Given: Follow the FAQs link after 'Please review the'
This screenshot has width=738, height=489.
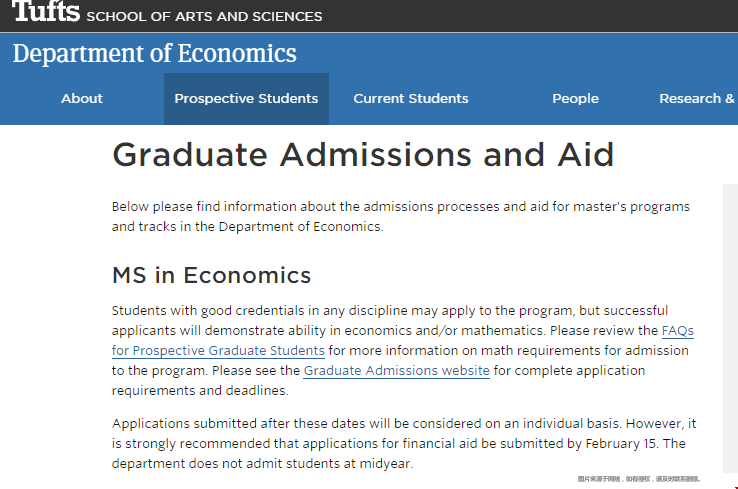Looking at the screenshot, I should click(x=678, y=331).
